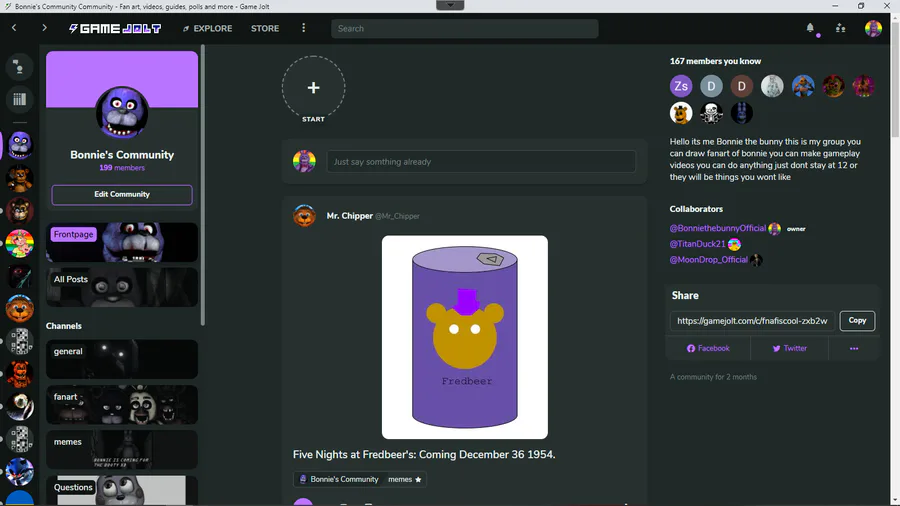Click the share URL field
This screenshot has height=506, width=900.
coord(752,321)
